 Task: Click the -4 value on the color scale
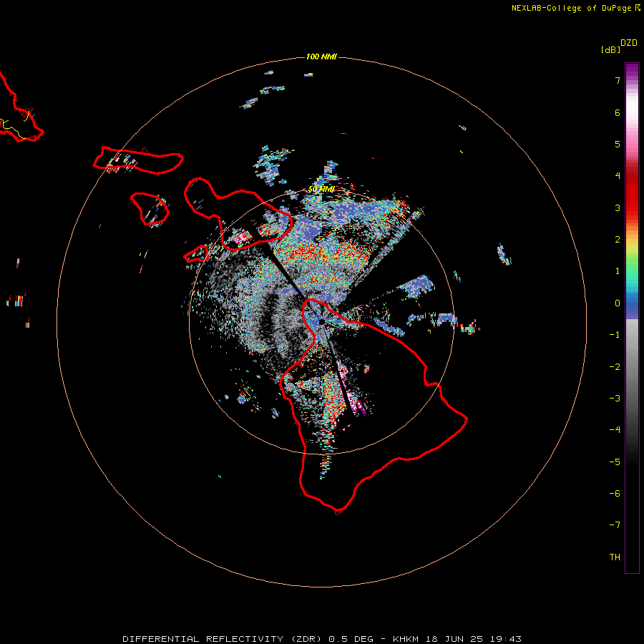(x=615, y=429)
